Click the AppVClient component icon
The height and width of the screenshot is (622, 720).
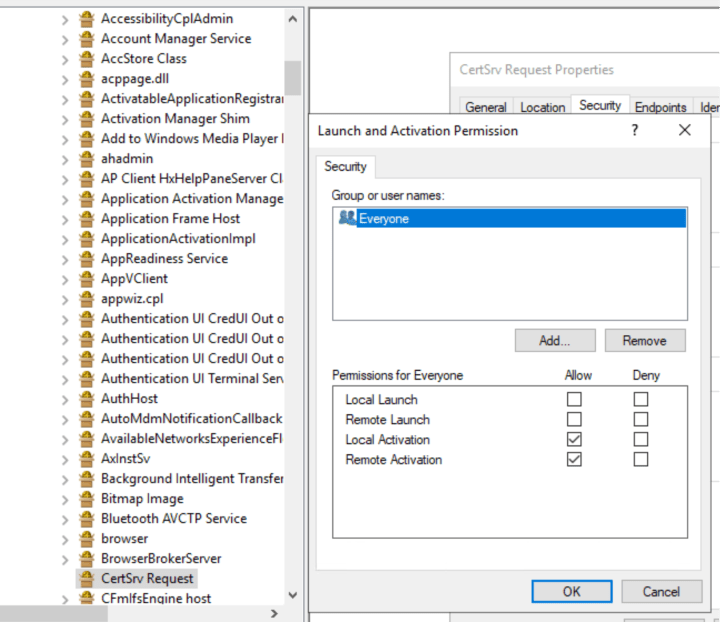pos(86,278)
